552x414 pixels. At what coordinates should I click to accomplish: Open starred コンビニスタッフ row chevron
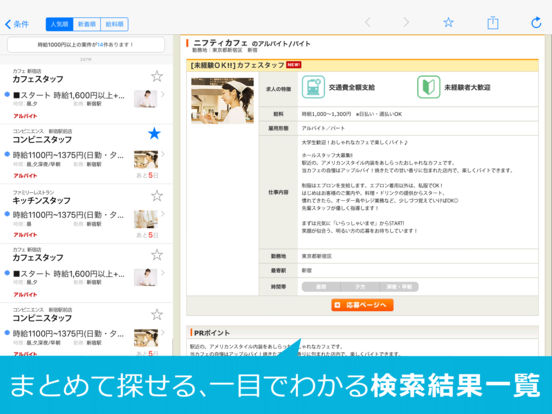tap(163, 154)
